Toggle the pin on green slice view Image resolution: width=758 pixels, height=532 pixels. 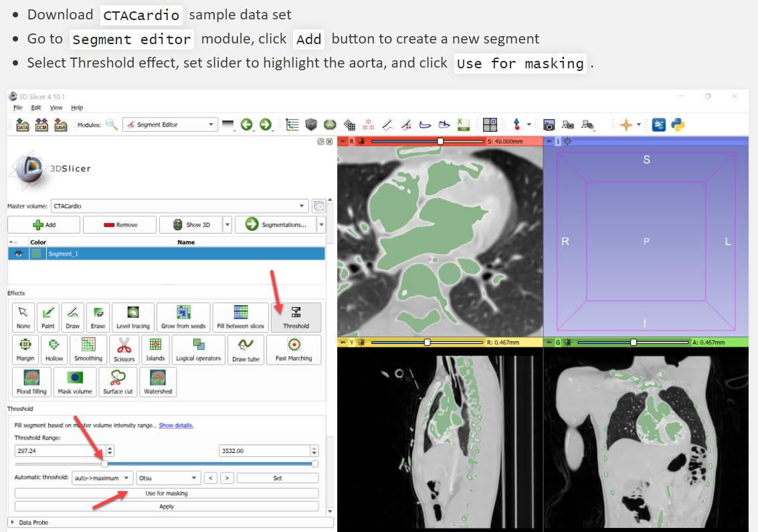(549, 342)
